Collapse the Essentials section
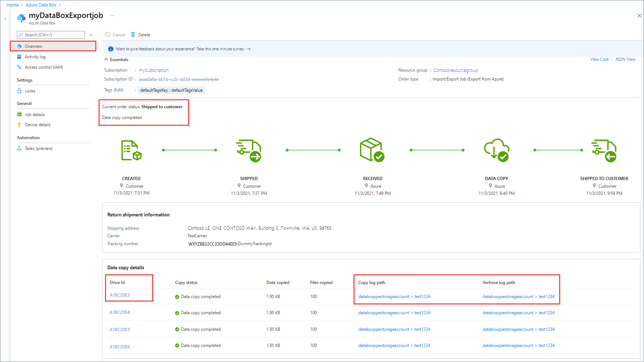Screen dimensions: 644x362 pos(106,59)
